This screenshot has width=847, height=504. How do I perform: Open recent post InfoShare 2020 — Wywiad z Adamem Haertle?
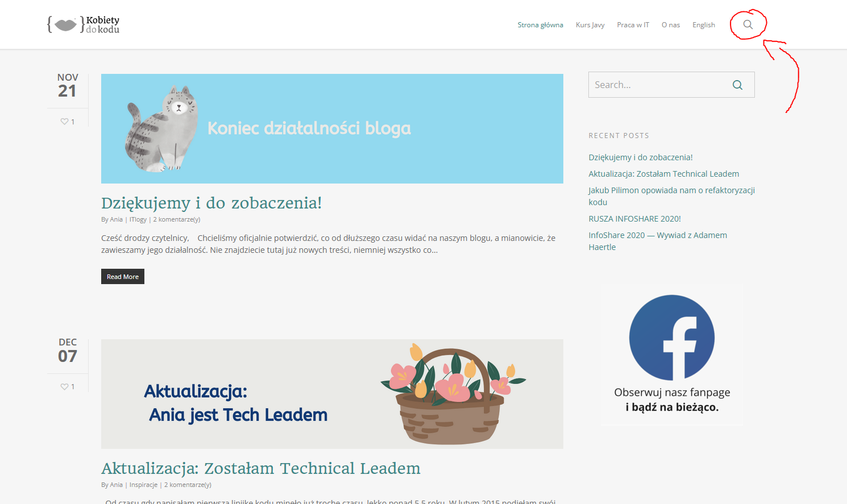(658, 241)
